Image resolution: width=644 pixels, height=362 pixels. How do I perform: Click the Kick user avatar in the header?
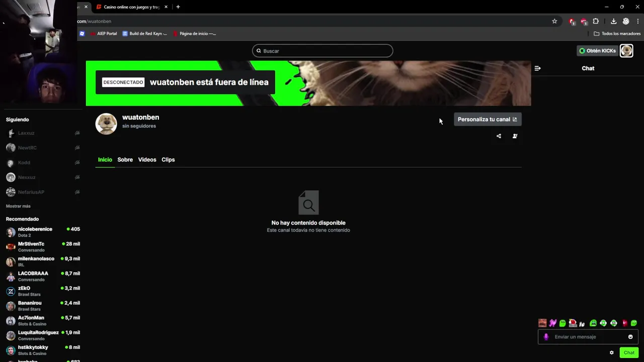[626, 51]
